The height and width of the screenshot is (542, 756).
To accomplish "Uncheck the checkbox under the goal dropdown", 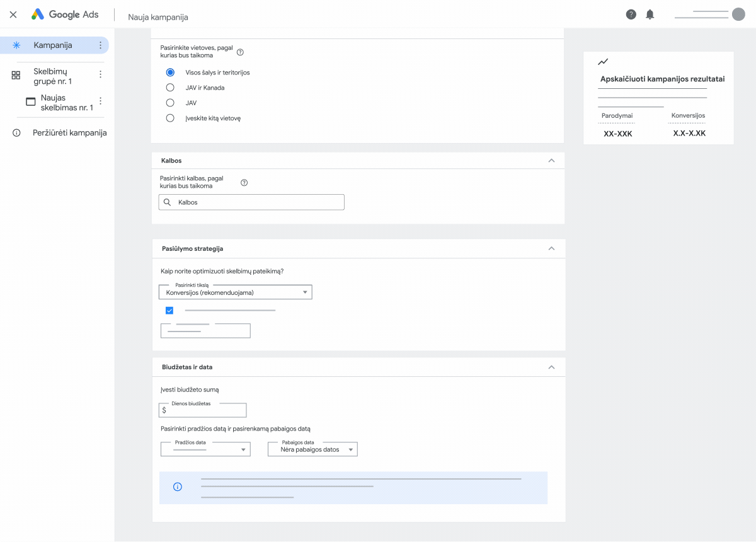I will click(169, 310).
